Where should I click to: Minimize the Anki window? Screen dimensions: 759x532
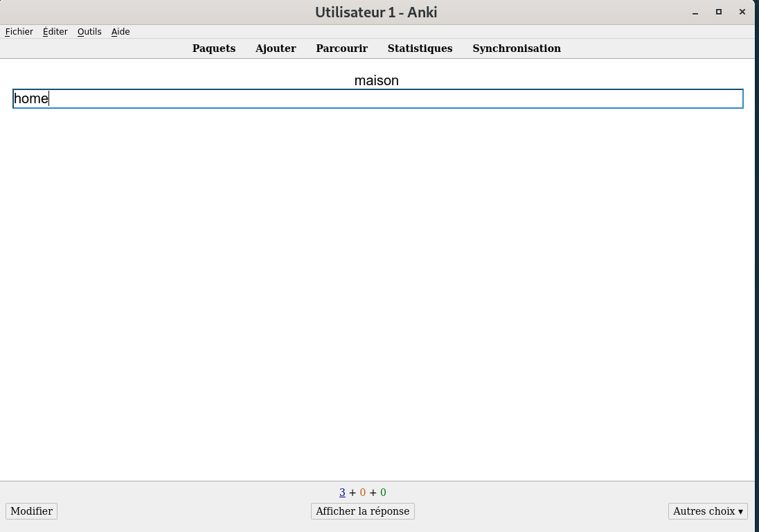pos(695,12)
